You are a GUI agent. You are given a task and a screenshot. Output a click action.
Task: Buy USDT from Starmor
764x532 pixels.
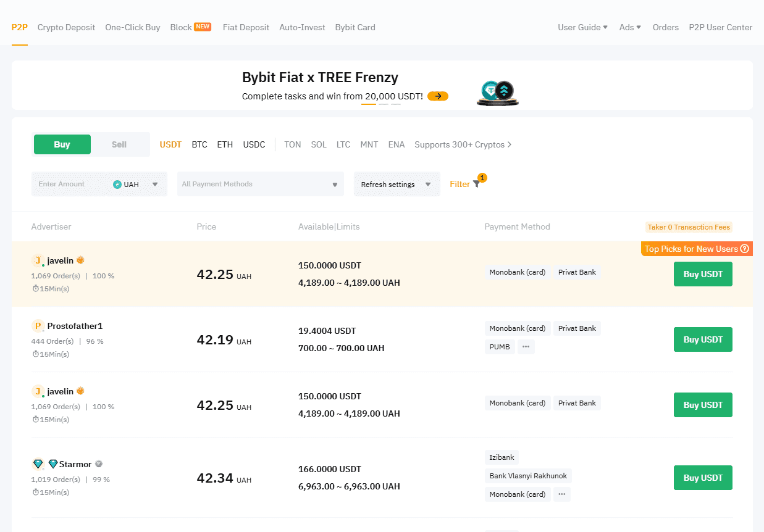pyautogui.click(x=703, y=478)
